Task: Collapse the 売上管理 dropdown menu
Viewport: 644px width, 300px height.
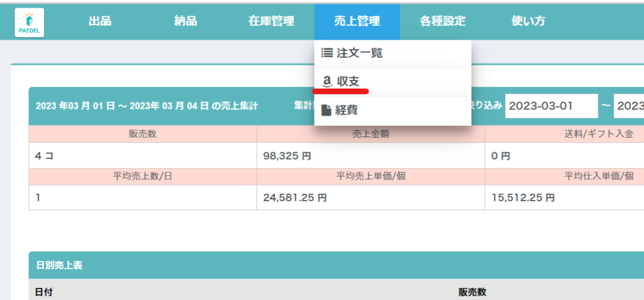Action: pyautogui.click(x=357, y=21)
